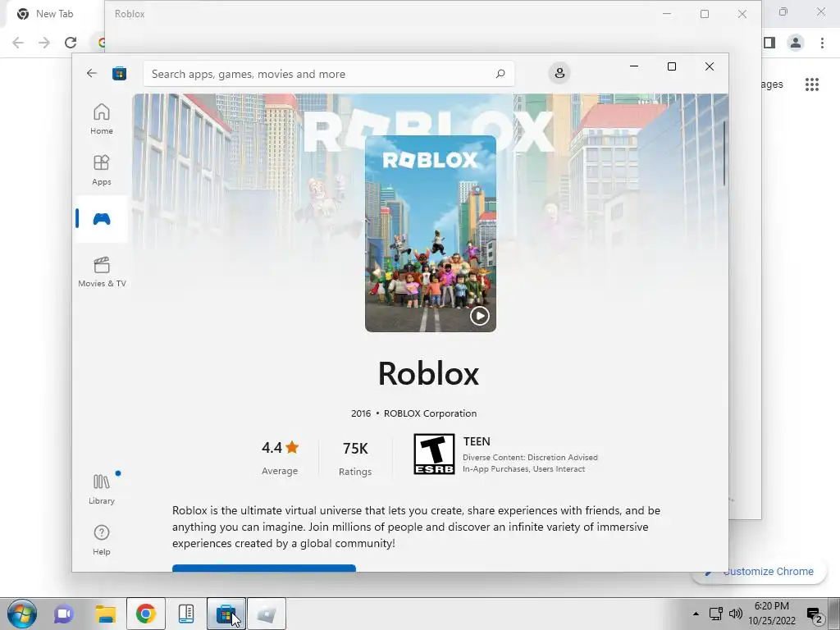This screenshot has width=840, height=630.
Task: Click the Microsoft Store taskbar icon
Action: pyautogui.click(x=226, y=614)
